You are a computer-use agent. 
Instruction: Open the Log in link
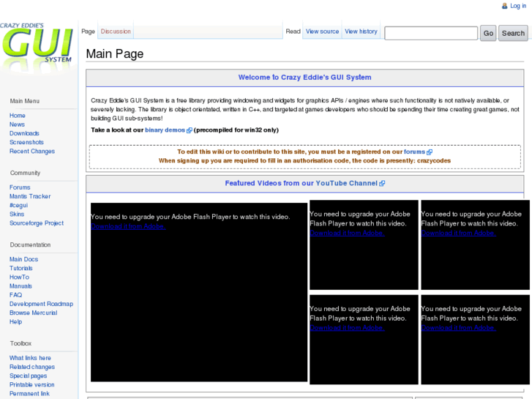518,6
